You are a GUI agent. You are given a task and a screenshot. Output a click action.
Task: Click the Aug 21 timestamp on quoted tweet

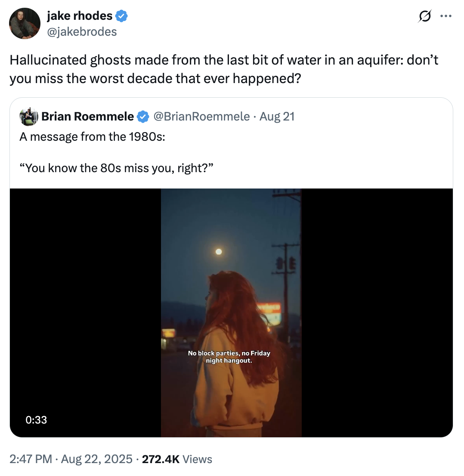click(x=278, y=116)
